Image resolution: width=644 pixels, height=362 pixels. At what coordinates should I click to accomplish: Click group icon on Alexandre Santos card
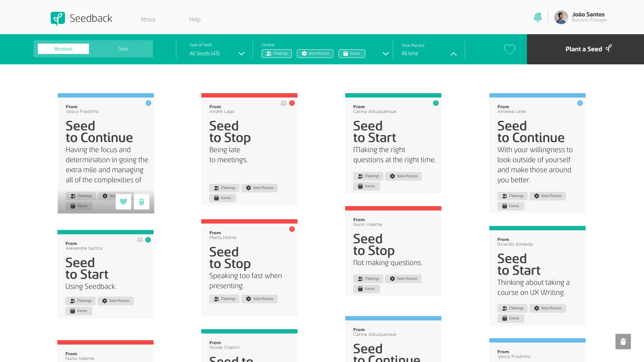click(140, 240)
